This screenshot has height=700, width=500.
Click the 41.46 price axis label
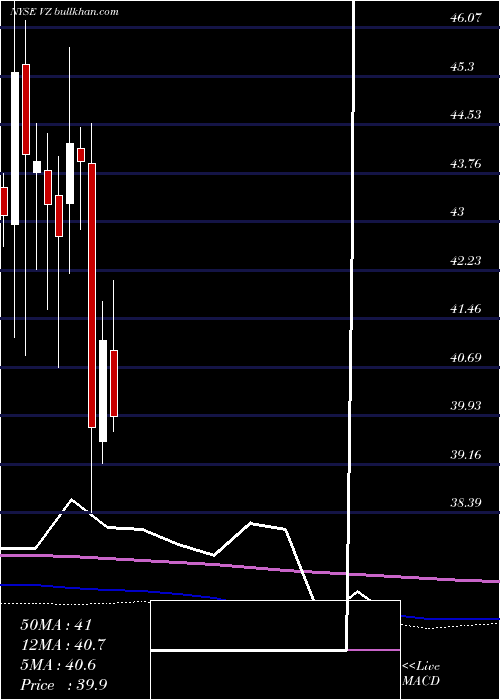click(467, 309)
